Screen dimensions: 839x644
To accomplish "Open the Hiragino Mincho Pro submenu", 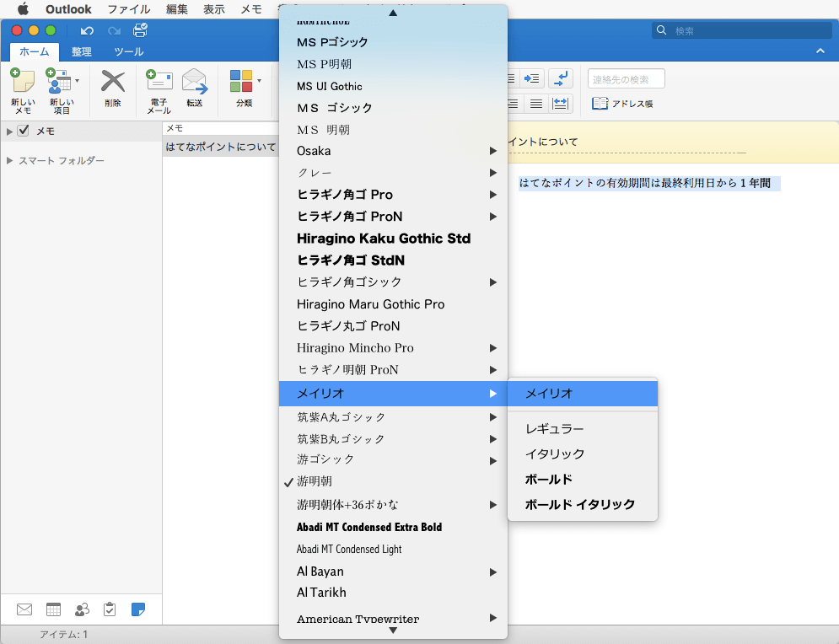I will [x=393, y=348].
